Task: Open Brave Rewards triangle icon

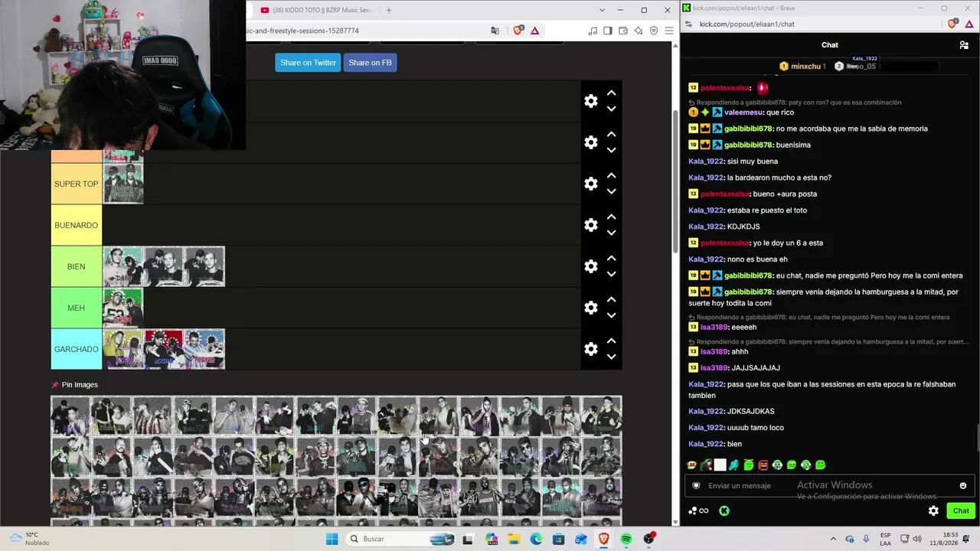Action: 534,31
